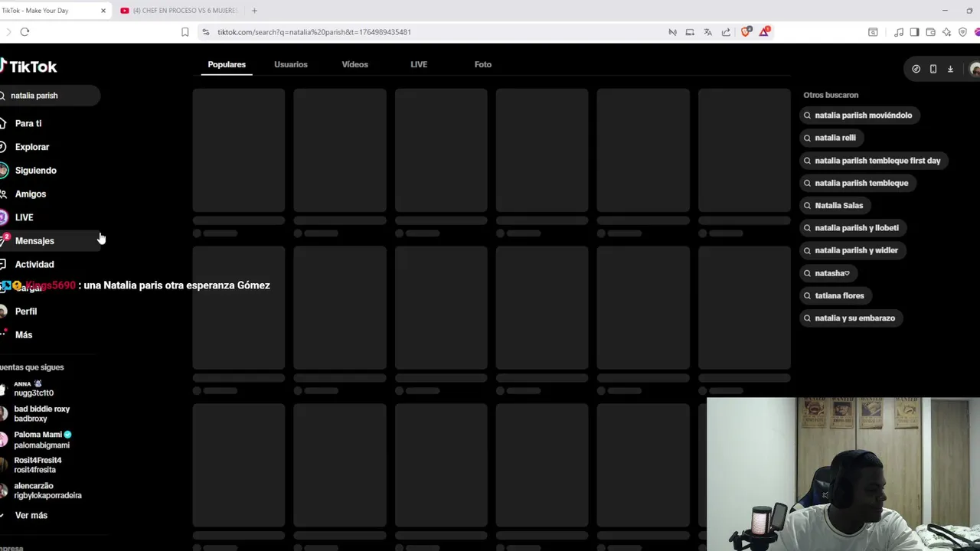Screen dimensions: 980x551
Task: Toggle the browser sidebar panel icon
Action: tap(914, 32)
